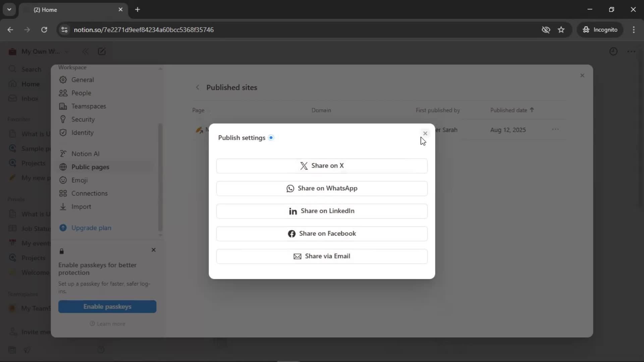Click the blue dot beside Publish settings
Viewport: 644px width, 362px height.
pyautogui.click(x=271, y=138)
